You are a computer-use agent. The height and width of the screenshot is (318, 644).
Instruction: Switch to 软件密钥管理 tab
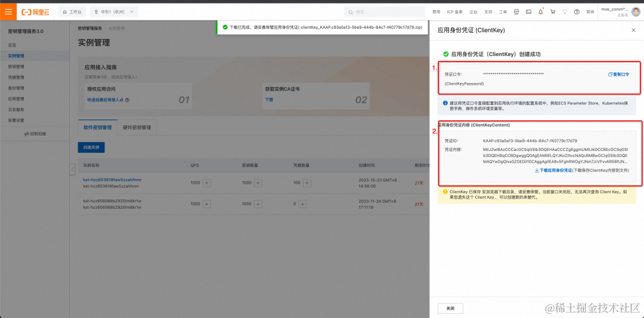[x=97, y=127]
